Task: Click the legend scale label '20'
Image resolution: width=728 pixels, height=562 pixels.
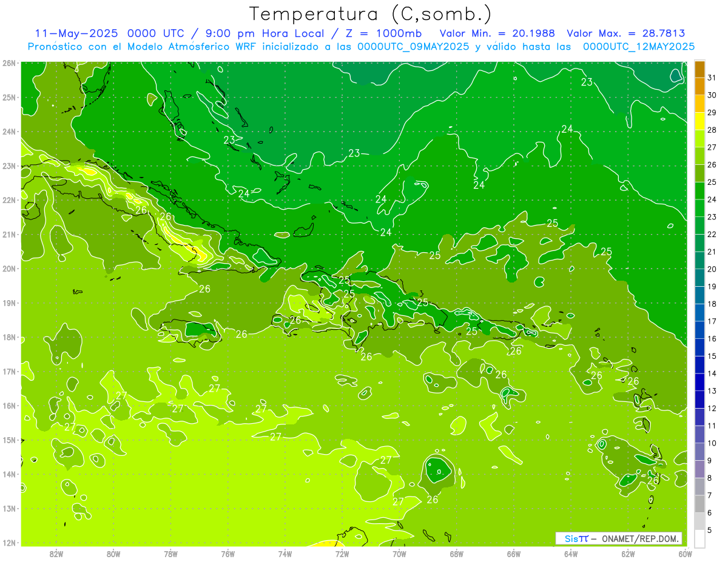Action: click(712, 269)
